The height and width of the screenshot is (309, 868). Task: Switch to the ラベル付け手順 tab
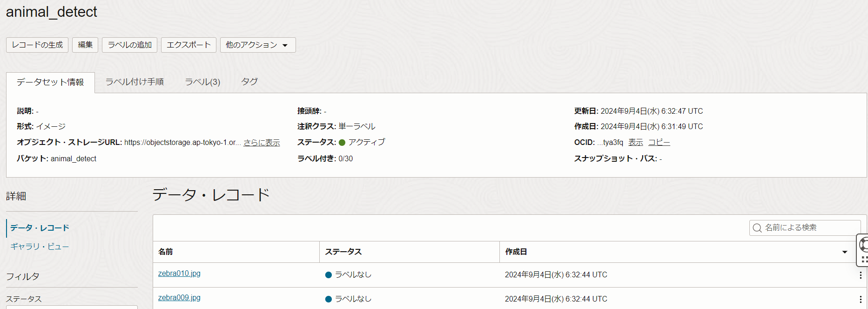tap(135, 82)
